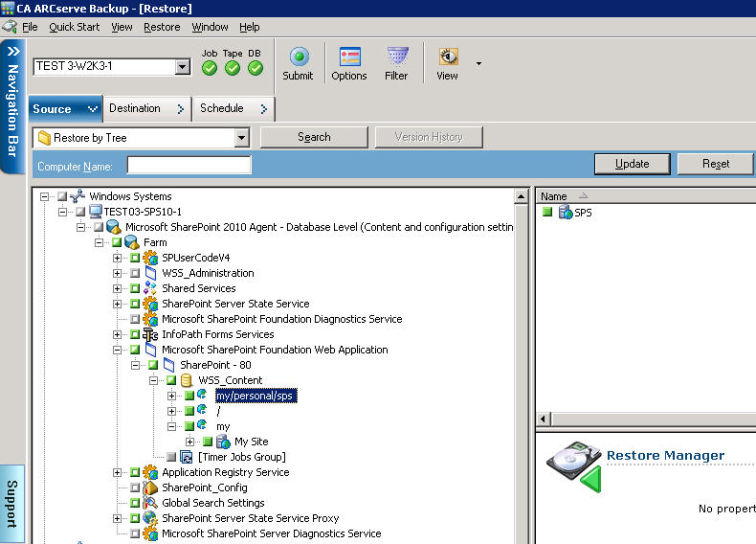This screenshot has height=544, width=756.
Task: Click the Filter funnel icon
Action: coord(397,57)
